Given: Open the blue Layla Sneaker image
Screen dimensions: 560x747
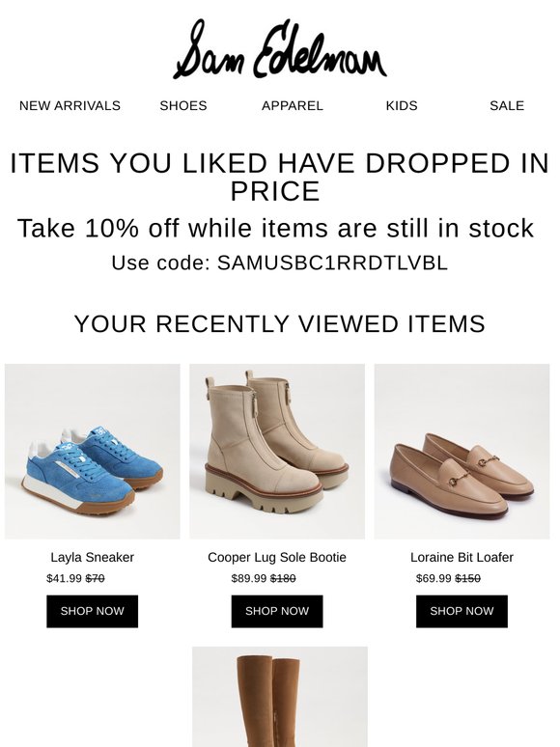Looking at the screenshot, I should coord(93,452).
